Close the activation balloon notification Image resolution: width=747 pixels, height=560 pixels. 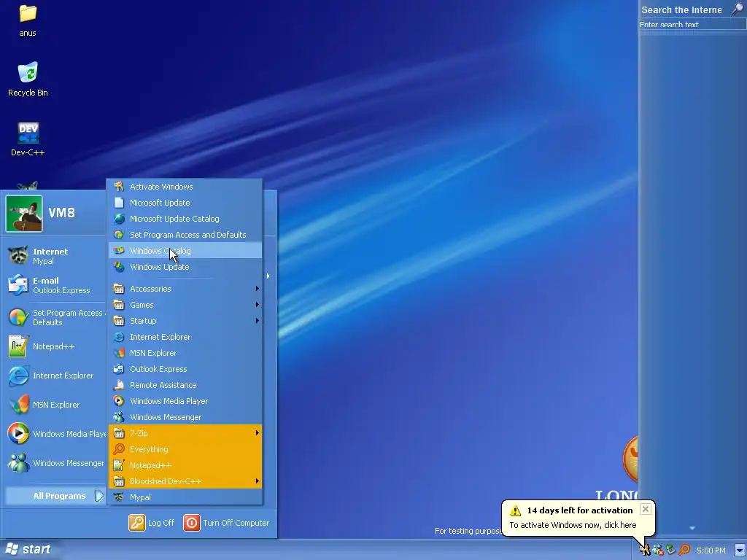(646, 509)
